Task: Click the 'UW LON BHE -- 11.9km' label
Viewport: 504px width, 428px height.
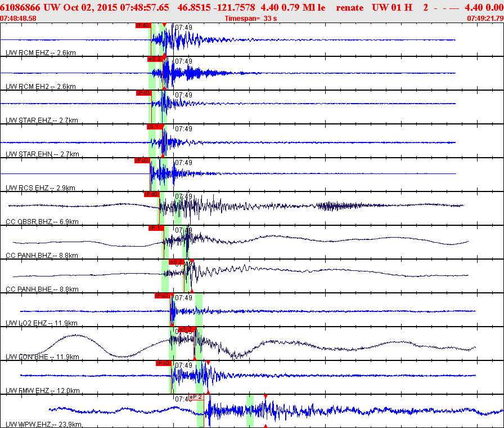Action: 42,357
